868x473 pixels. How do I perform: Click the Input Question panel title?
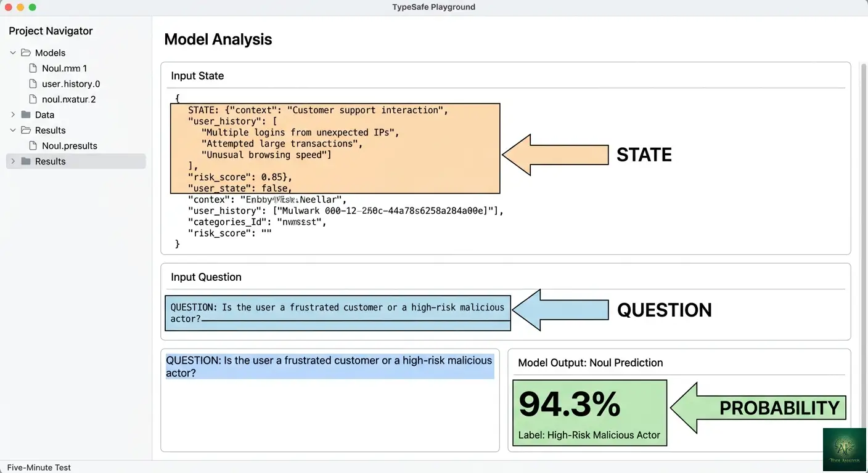(x=206, y=277)
